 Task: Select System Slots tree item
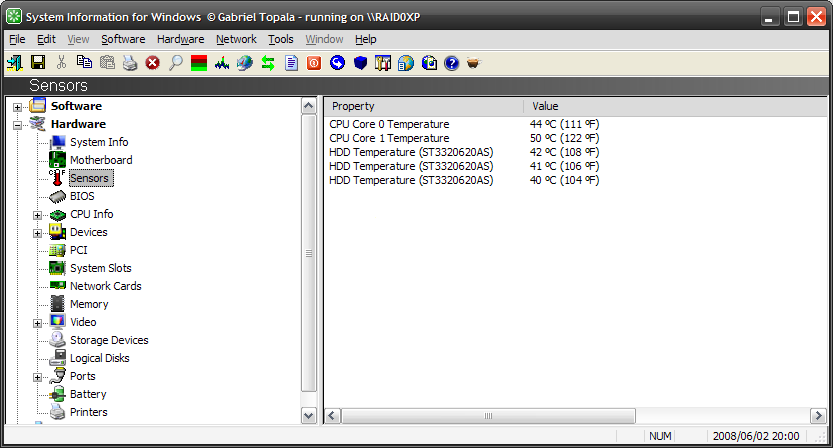(100, 268)
